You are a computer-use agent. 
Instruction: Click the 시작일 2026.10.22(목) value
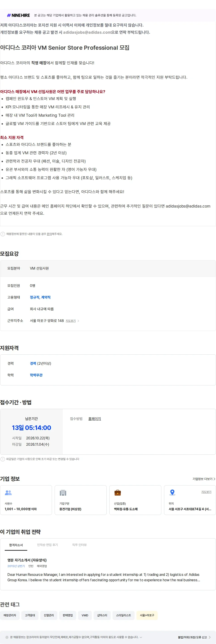click(x=38, y=438)
